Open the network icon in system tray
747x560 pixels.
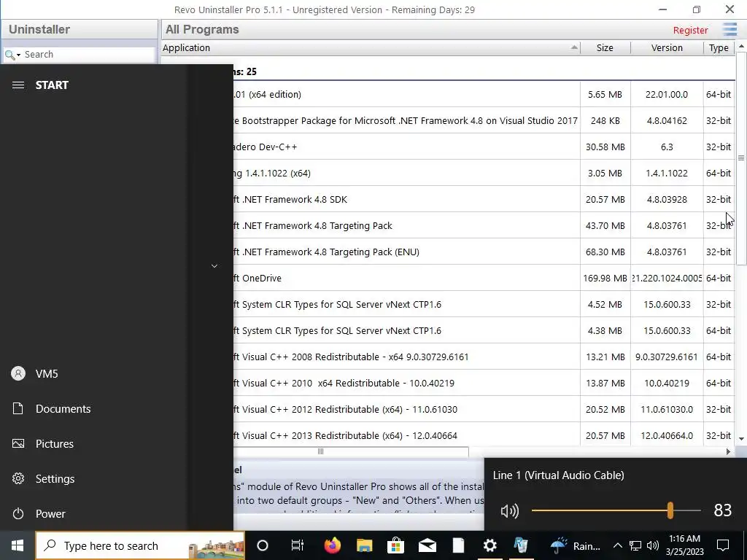(x=635, y=545)
